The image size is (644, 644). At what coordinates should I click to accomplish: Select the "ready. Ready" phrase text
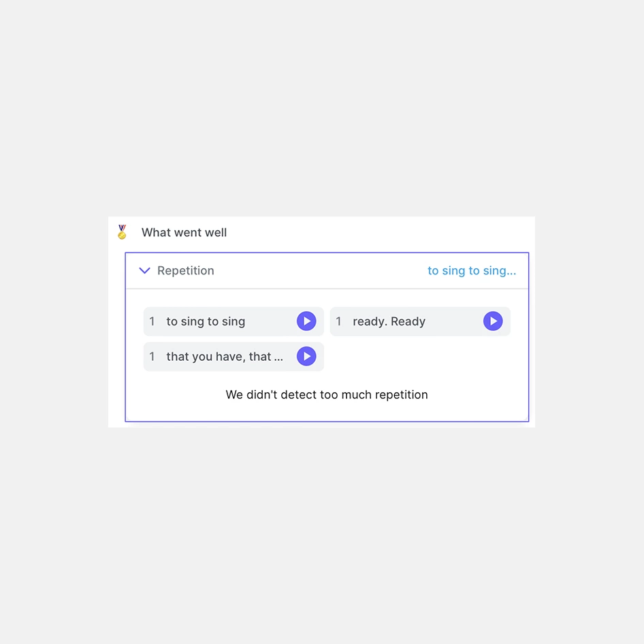pyautogui.click(x=389, y=322)
